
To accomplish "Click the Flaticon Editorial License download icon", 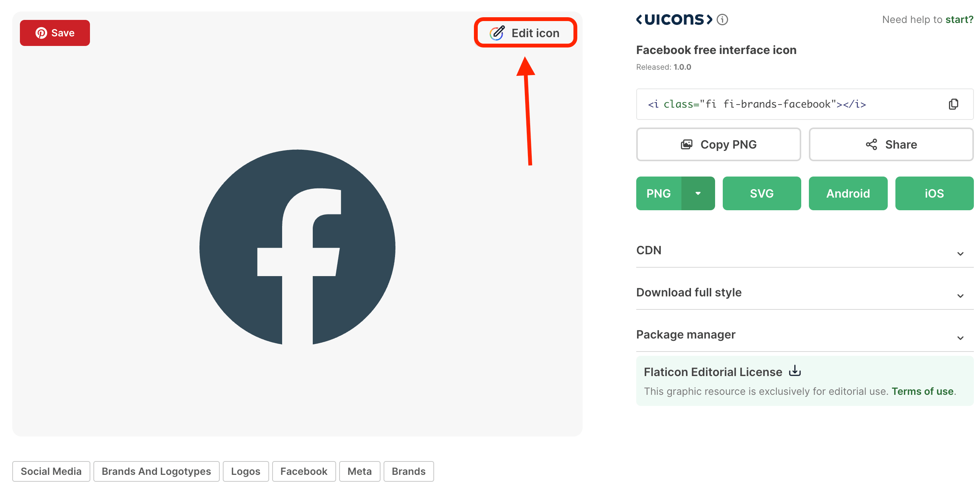I will 795,371.
